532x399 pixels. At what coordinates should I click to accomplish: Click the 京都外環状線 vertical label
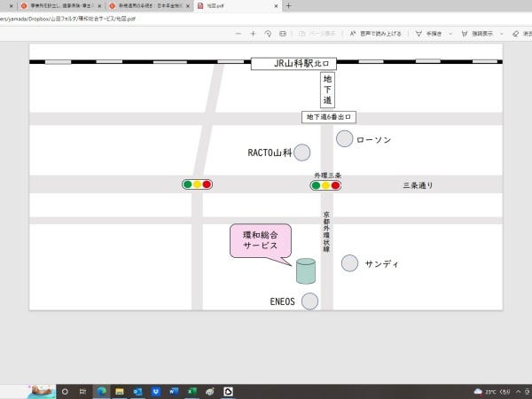pos(326,231)
